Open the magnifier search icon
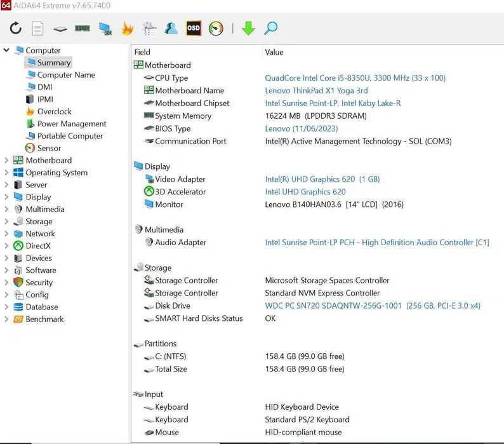 point(270,29)
